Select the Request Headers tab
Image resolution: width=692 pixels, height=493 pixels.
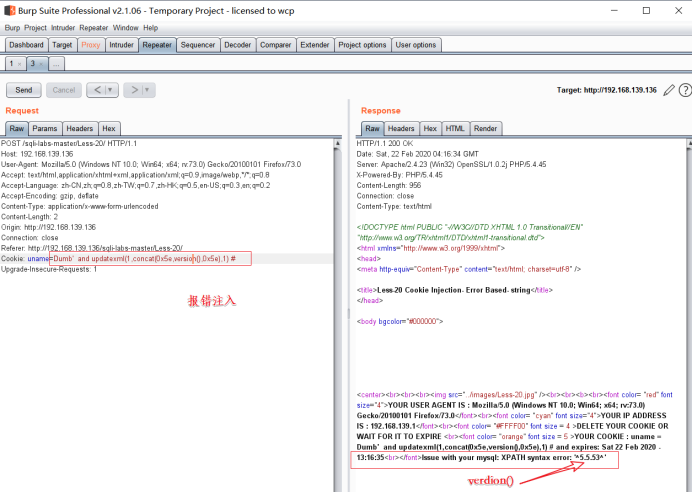tap(80, 128)
